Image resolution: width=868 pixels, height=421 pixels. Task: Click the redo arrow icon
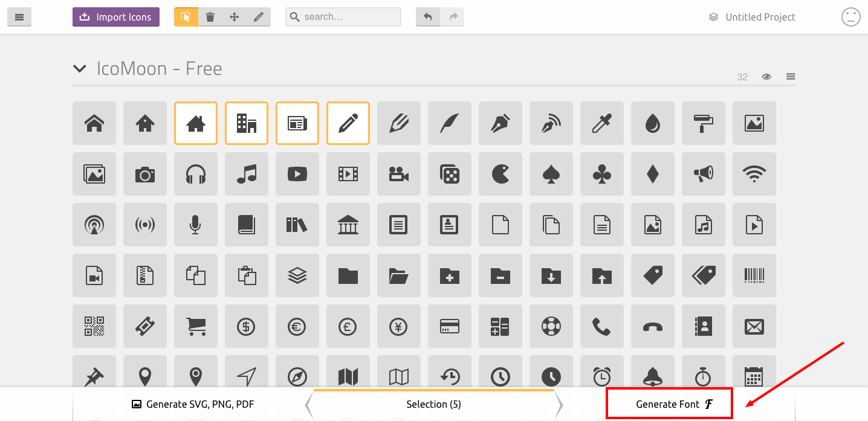(452, 17)
